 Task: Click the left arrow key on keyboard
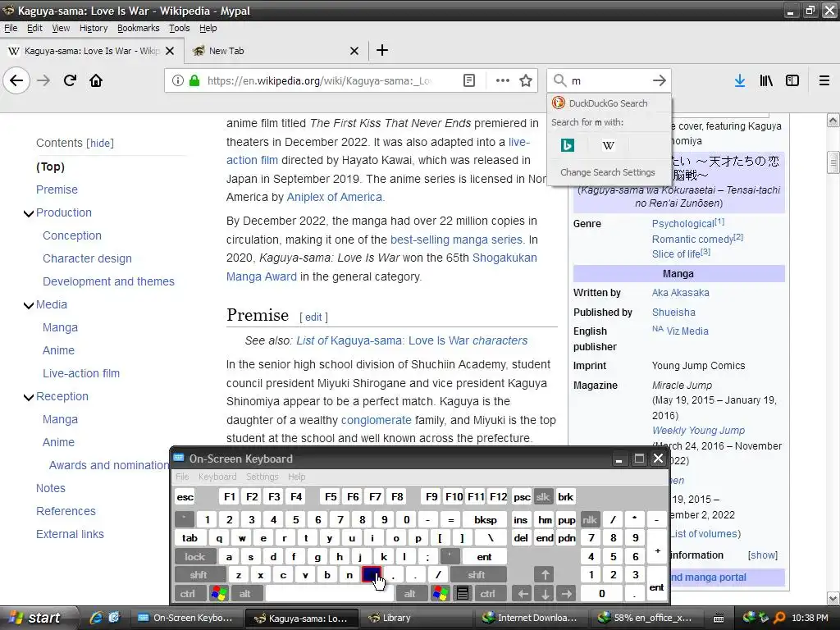[523, 594]
